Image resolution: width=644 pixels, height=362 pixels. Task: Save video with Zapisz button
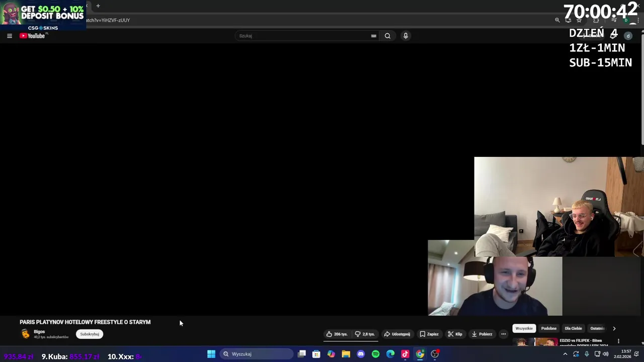coord(429,334)
